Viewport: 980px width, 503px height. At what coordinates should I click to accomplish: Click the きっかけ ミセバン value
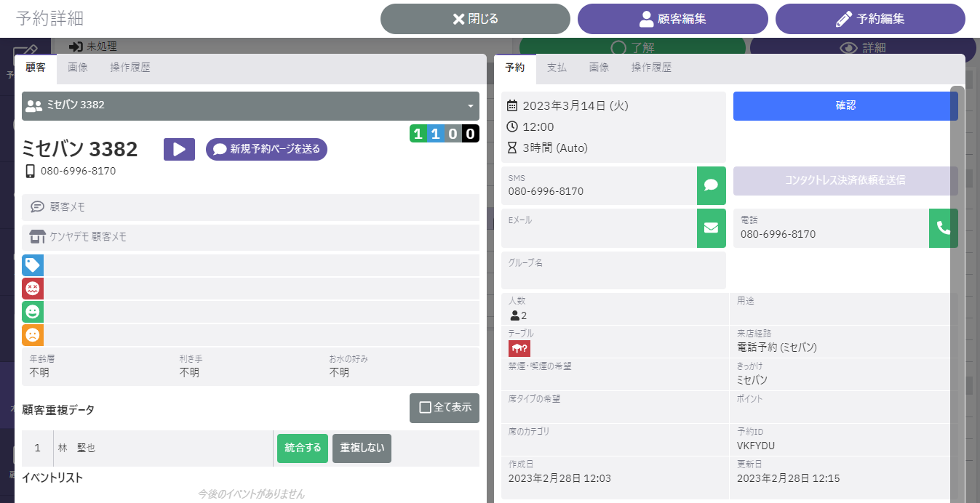(x=752, y=380)
